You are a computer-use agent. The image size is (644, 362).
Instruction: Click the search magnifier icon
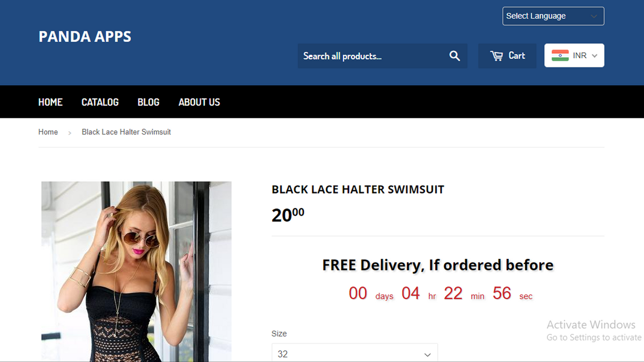455,56
